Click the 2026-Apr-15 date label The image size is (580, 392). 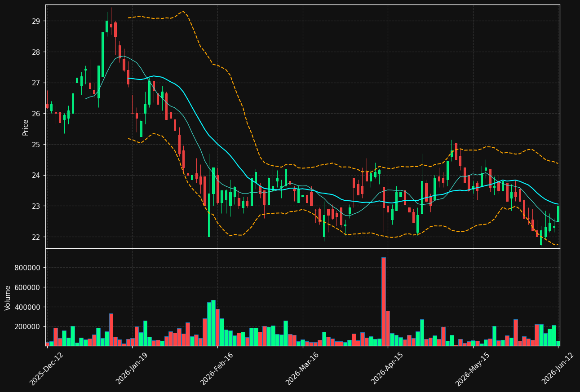pos(387,369)
